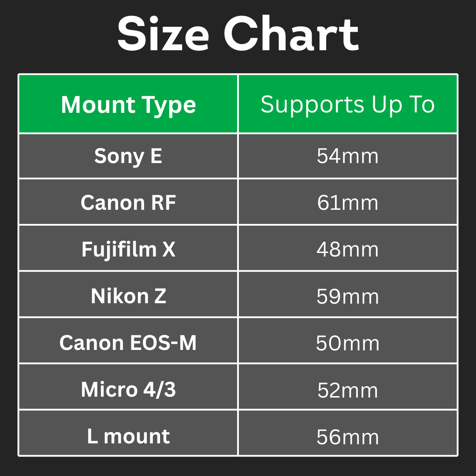
Task: Click the word 'Chart' in the title
Action: click(x=291, y=35)
